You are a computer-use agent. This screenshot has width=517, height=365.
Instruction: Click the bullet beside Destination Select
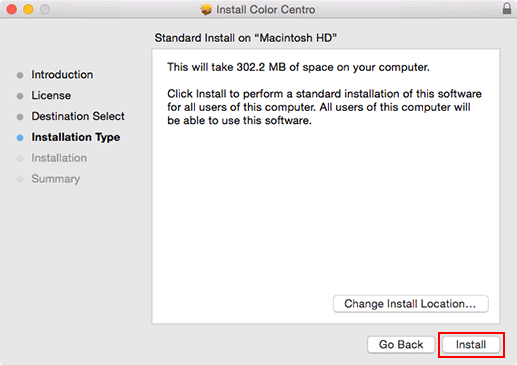(x=20, y=117)
